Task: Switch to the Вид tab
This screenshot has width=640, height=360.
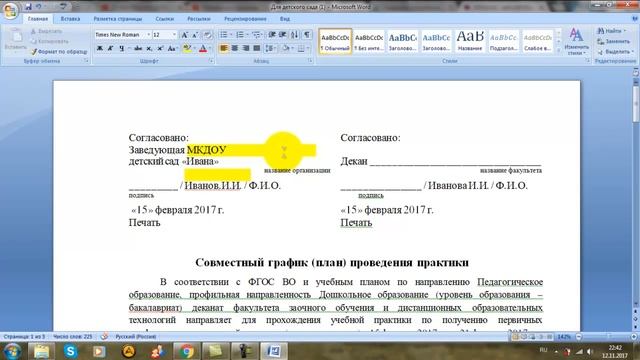Action: tap(285, 19)
